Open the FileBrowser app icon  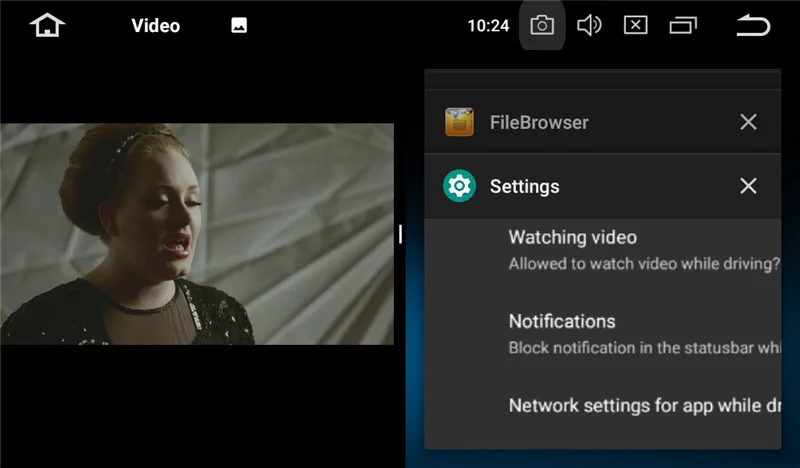tap(459, 122)
